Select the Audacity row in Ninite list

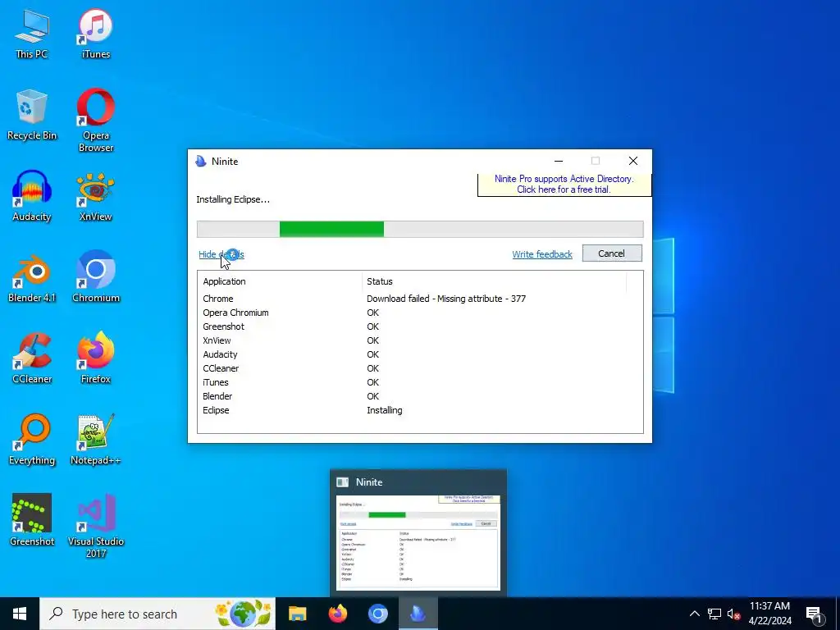pyautogui.click(x=420, y=354)
